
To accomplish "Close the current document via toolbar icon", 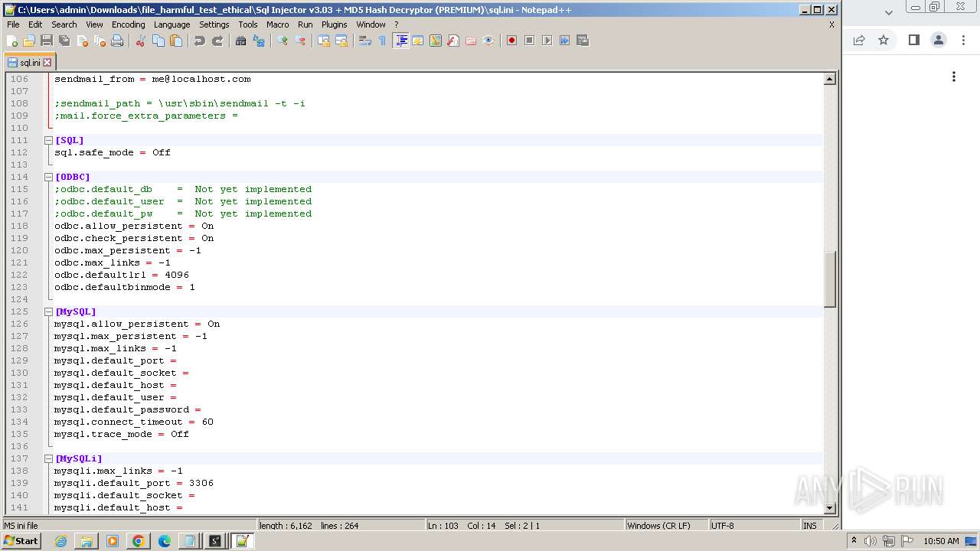I will coord(82,41).
